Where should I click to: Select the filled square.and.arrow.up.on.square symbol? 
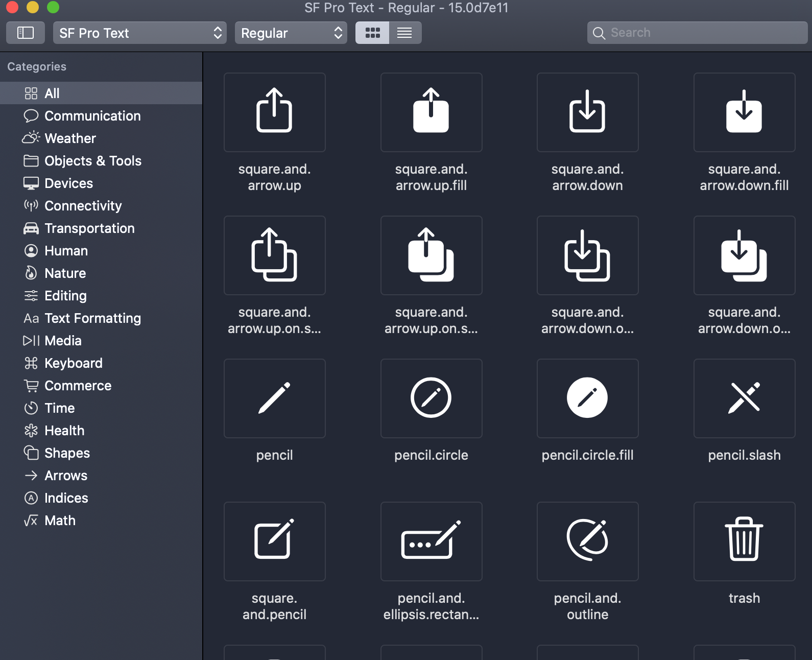point(432,255)
